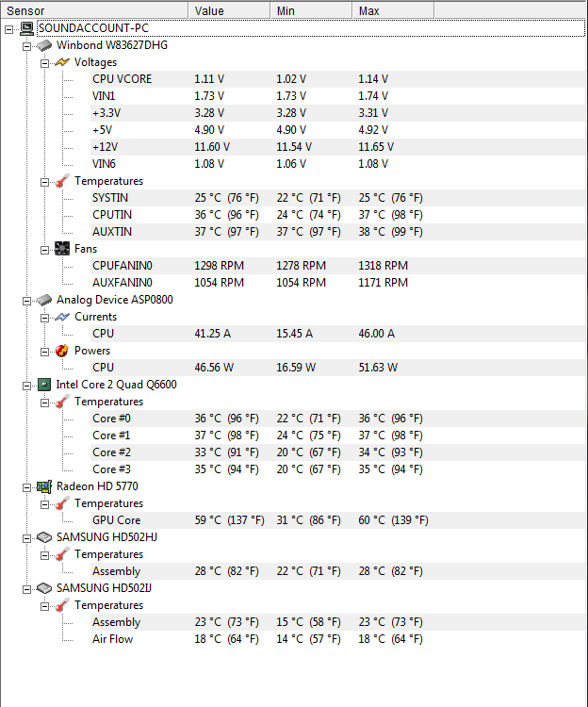Collapse the Radeon HD 5770 node
The image size is (588, 707).
[x=27, y=487]
